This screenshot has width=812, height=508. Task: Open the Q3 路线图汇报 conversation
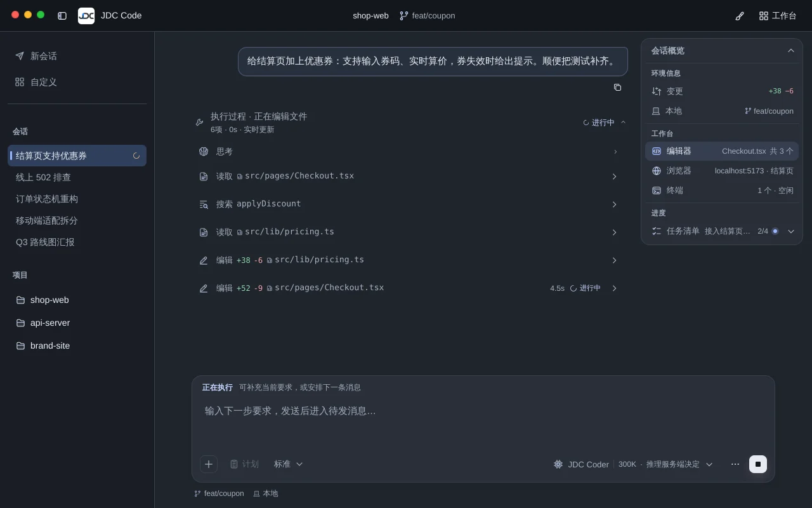click(x=77, y=242)
